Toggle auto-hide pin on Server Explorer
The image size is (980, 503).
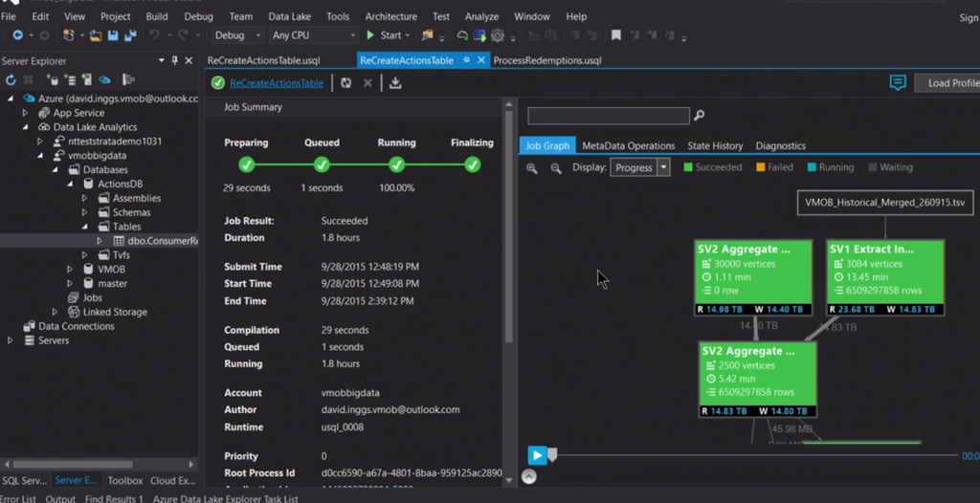click(x=174, y=60)
